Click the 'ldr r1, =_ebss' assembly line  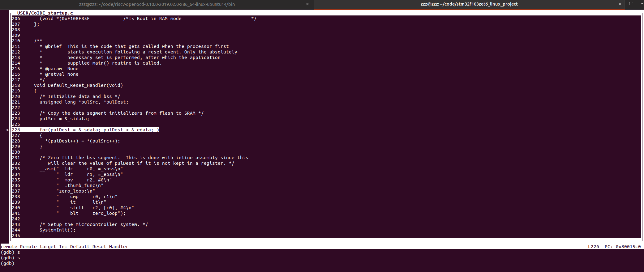pos(90,174)
